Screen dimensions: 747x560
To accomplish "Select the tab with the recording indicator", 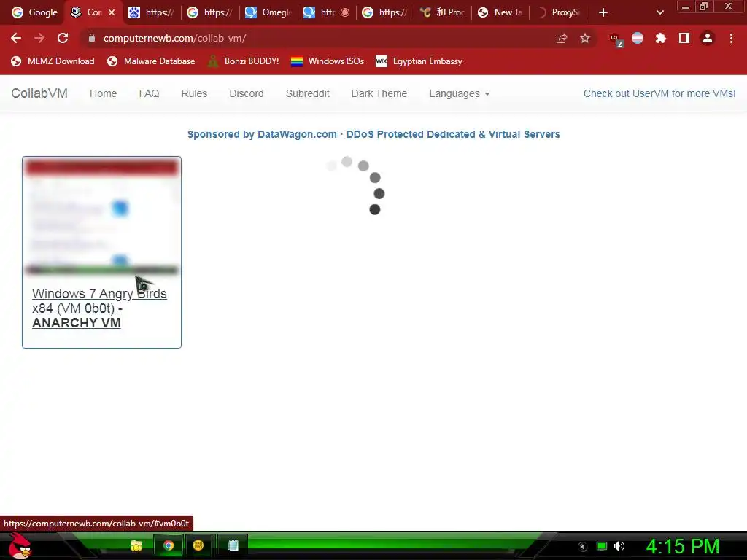I will [x=327, y=12].
